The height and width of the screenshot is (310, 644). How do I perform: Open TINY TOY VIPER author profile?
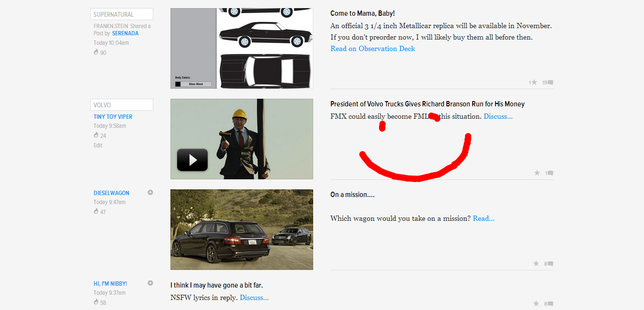pos(113,117)
